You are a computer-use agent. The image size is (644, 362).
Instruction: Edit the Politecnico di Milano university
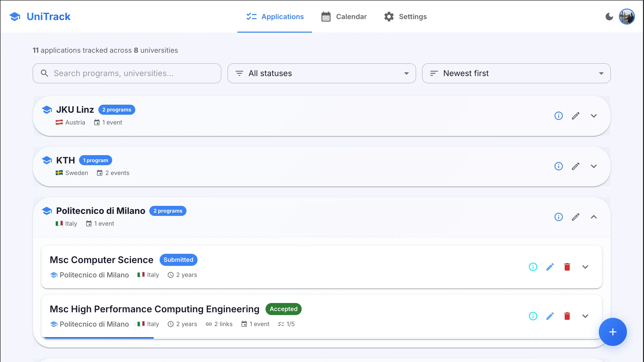tap(575, 217)
